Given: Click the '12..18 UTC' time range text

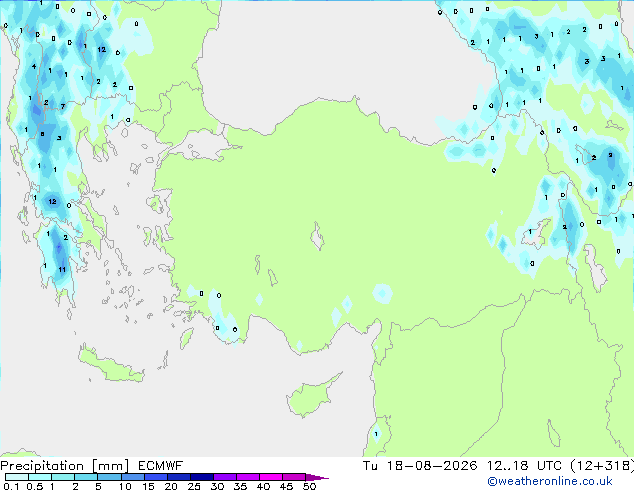Looking at the screenshot, I should [524, 466].
